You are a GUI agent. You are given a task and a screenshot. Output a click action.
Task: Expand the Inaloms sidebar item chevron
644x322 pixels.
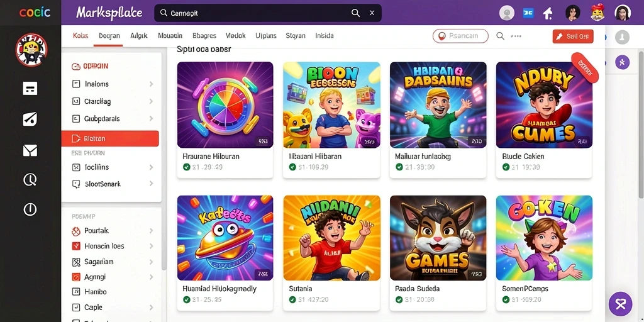[x=151, y=84]
